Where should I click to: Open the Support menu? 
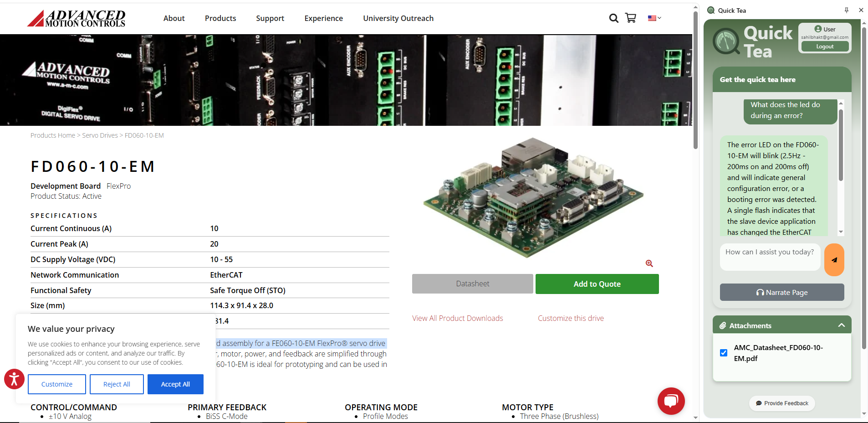coord(270,18)
